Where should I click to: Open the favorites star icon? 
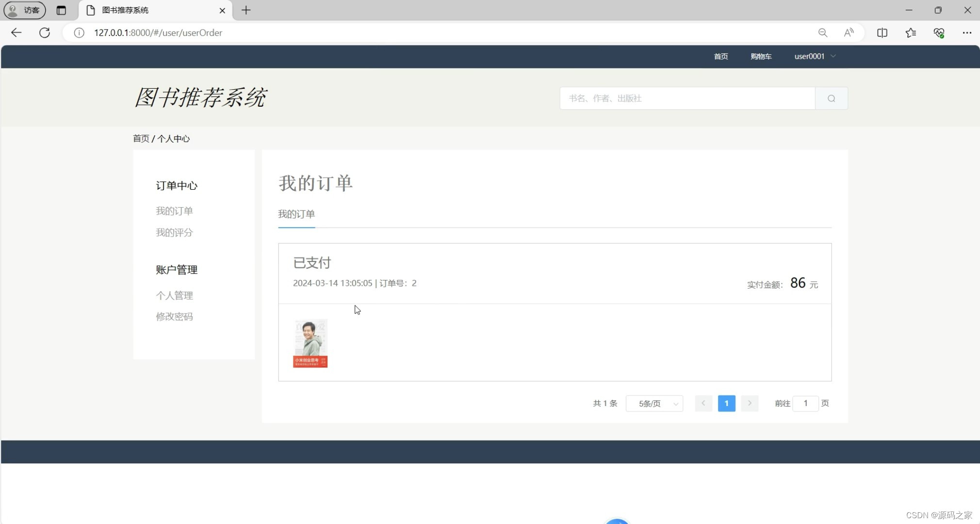click(911, 33)
